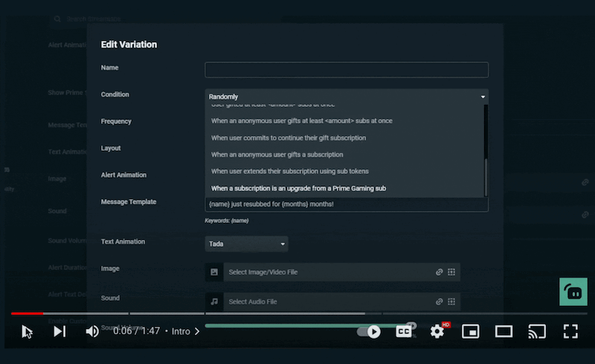Select 'When user commits to continue their gift subscription'
This screenshot has width=595, height=364.
[x=289, y=138]
